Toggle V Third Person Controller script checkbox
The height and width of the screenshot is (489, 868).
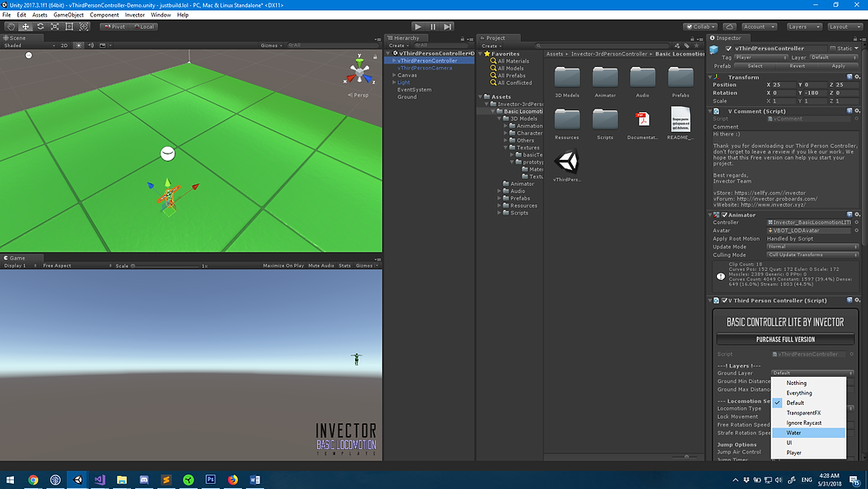click(724, 301)
